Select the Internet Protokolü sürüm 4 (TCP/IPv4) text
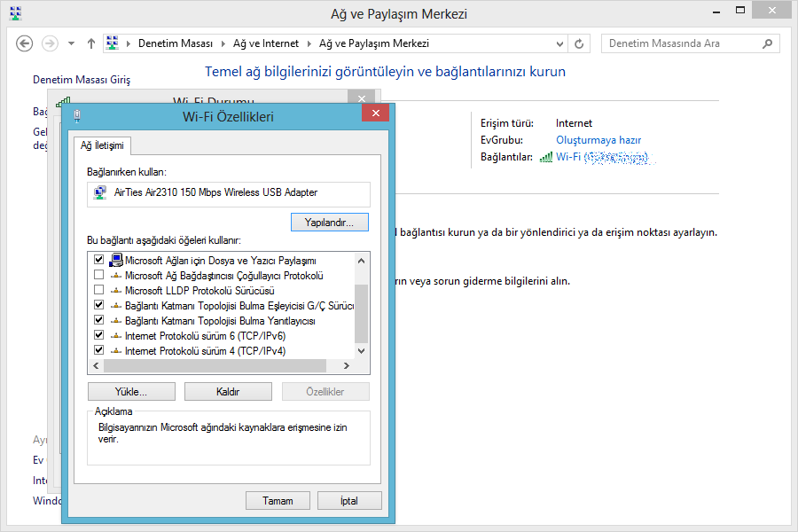The height and width of the screenshot is (532, 798). (205, 351)
